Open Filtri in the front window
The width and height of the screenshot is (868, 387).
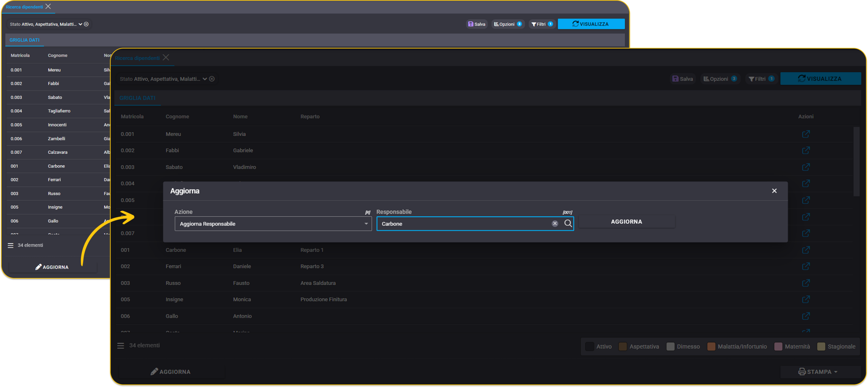click(761, 79)
